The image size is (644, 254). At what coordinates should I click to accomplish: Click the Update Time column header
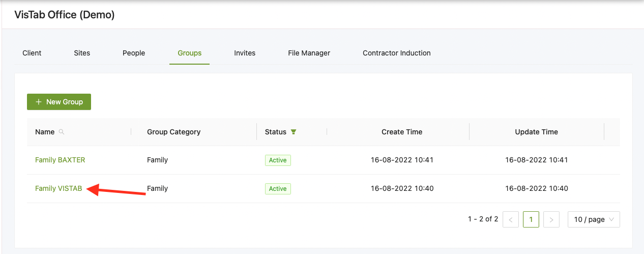(536, 132)
